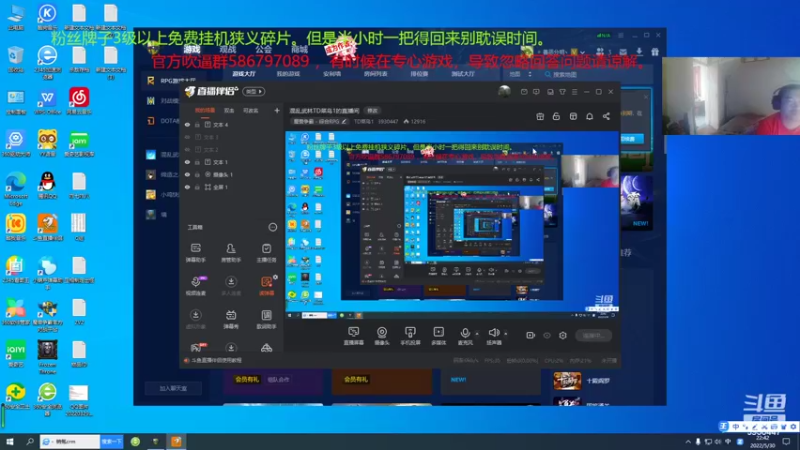
Task: Open the mode pill dropdown beside the app logo
Action: coord(254,91)
